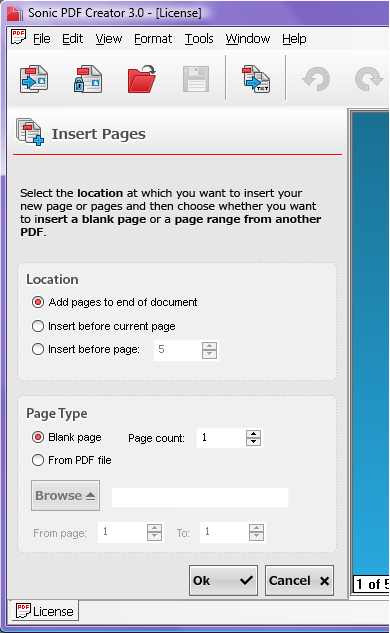390x633 pixels.
Task: Select From PDF file radio button
Action: point(38,460)
